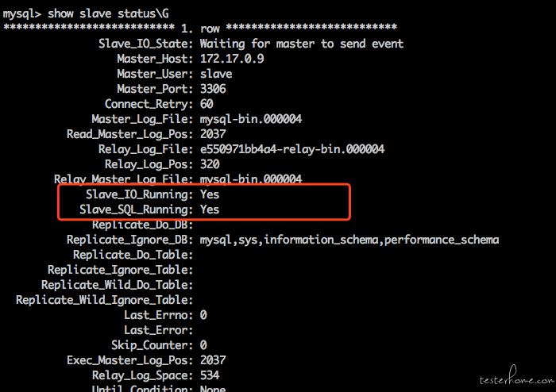Click the Slave_SQL_Running Yes value
The width and height of the screenshot is (556, 392).
point(210,209)
